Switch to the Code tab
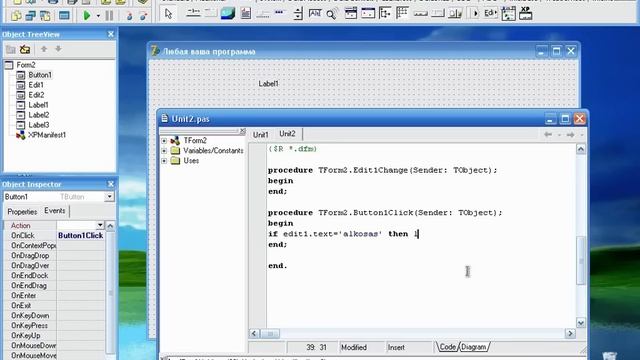This screenshot has width=640, height=360. (x=447, y=347)
